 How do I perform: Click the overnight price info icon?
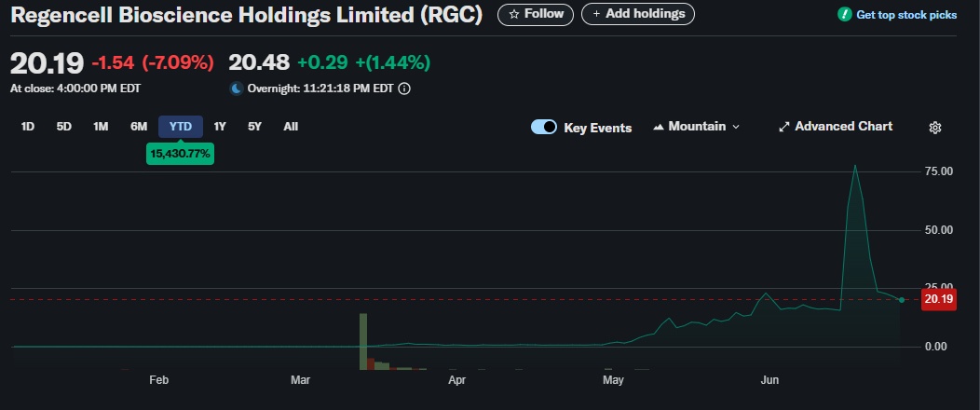click(404, 89)
